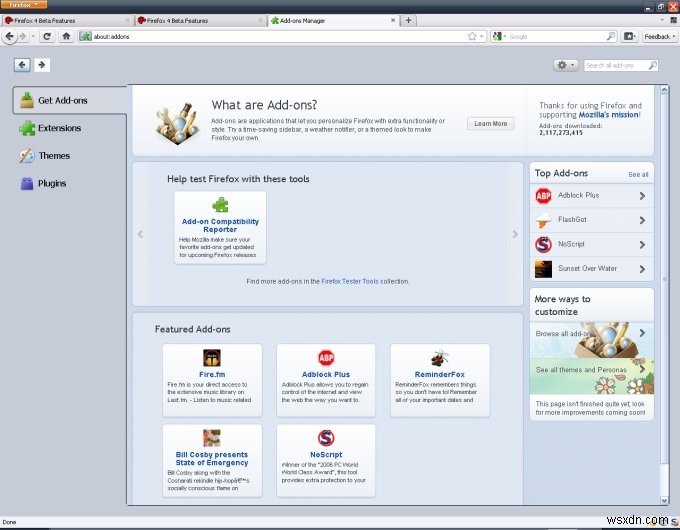This screenshot has height=530, width=680.
Task: Click the Sunset Over Water thumbnail
Action: click(543, 269)
